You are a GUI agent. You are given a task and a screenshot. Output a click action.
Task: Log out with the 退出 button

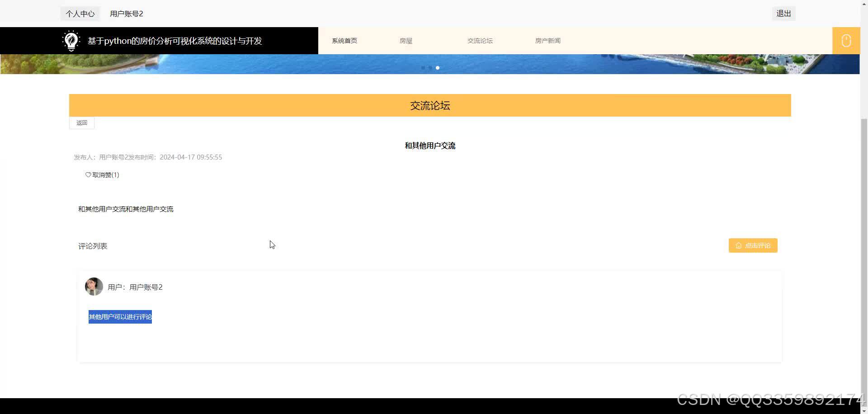783,14
